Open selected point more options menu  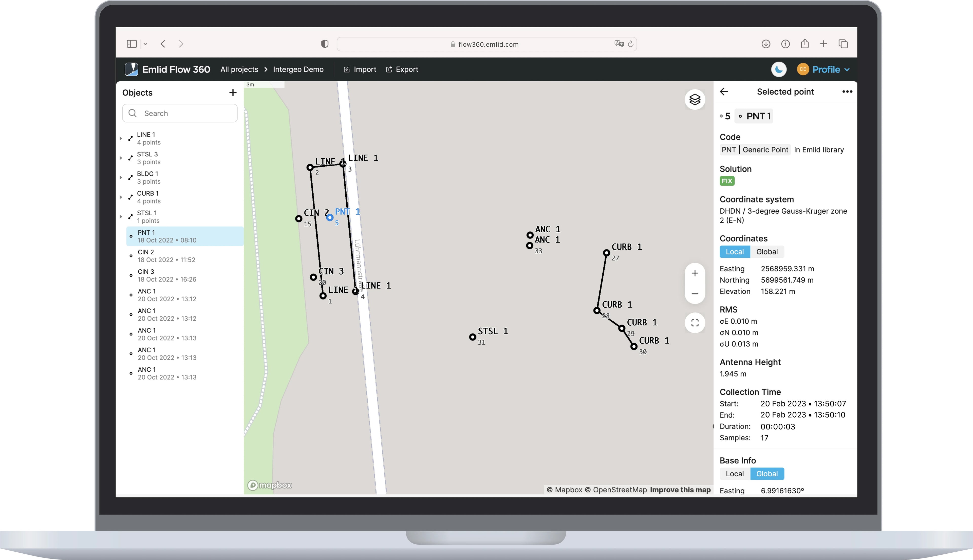(x=847, y=91)
